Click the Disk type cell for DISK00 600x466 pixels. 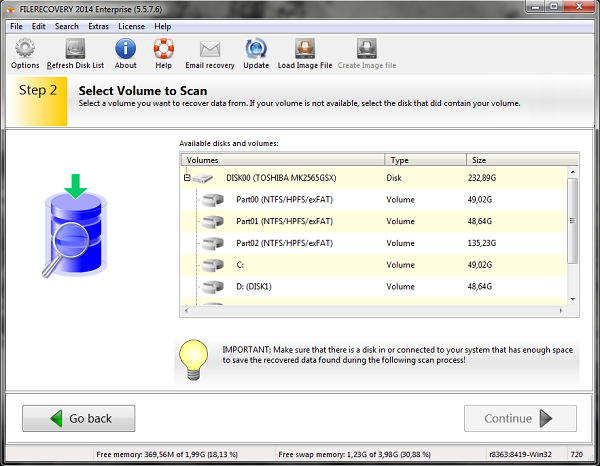(394, 178)
